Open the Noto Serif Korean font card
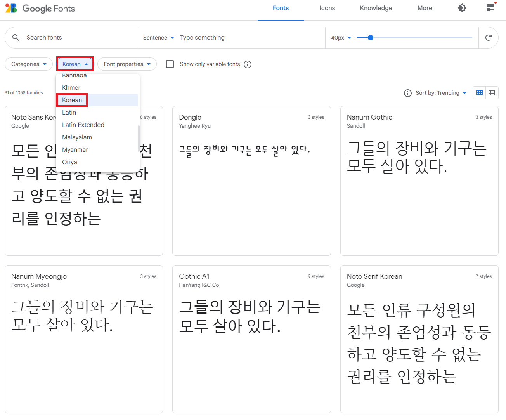This screenshot has width=506, height=420. 419,339
